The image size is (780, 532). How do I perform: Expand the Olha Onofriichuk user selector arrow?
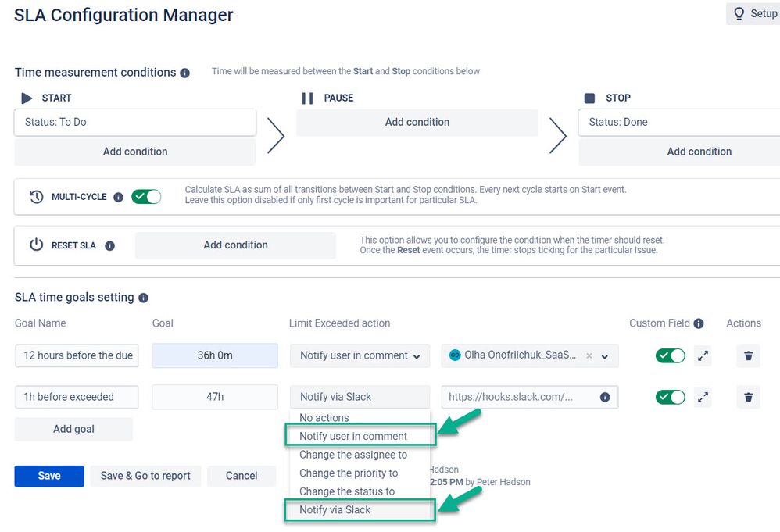coord(605,356)
